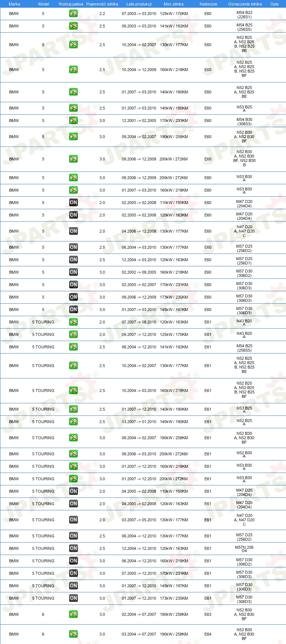Click diesel ON icon in E60 06.2004 -> 03.2010 row
This screenshot has height=644, width=286.
pos(74,247)
